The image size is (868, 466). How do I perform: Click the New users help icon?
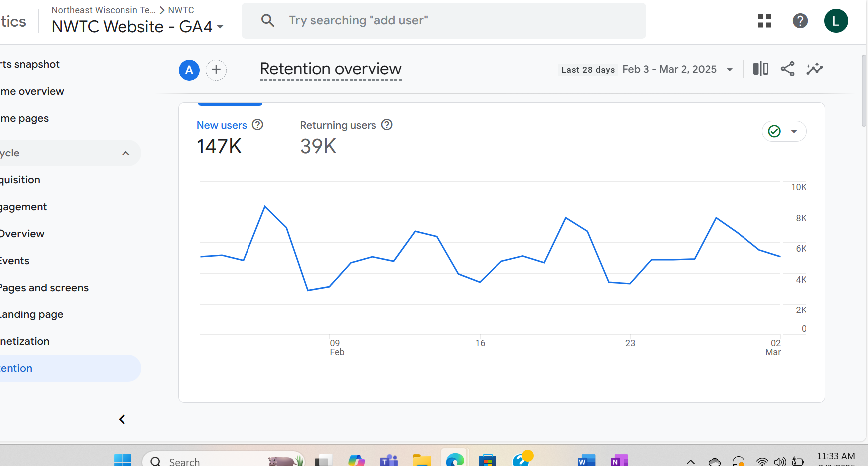point(258,125)
